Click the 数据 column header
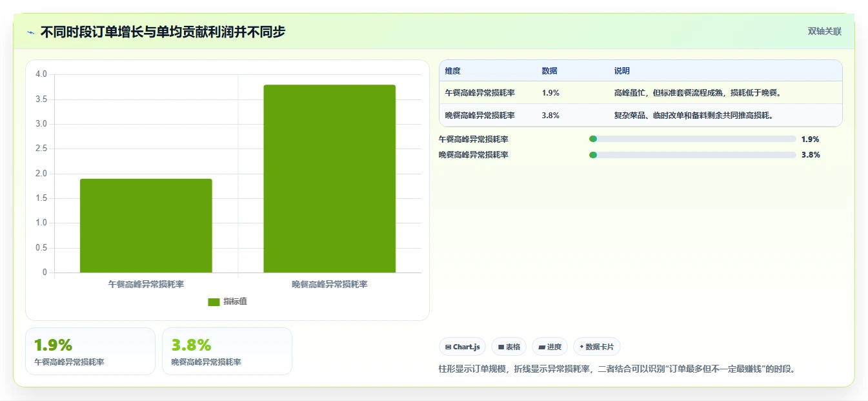 [x=550, y=71]
